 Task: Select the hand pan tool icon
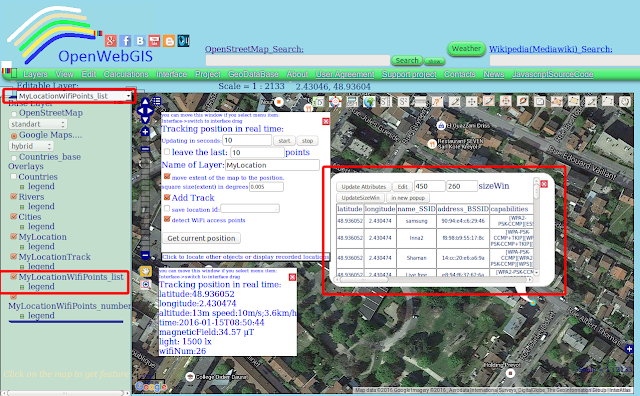(146, 271)
